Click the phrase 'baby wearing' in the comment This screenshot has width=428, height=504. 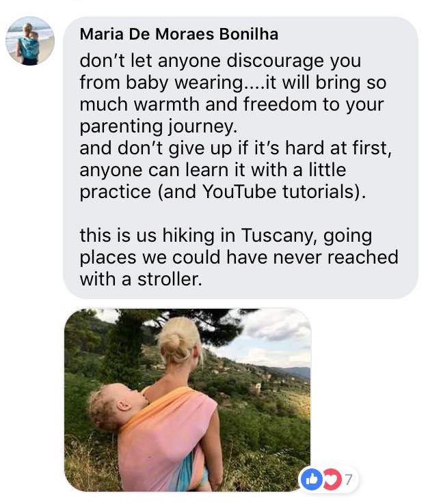185,83
